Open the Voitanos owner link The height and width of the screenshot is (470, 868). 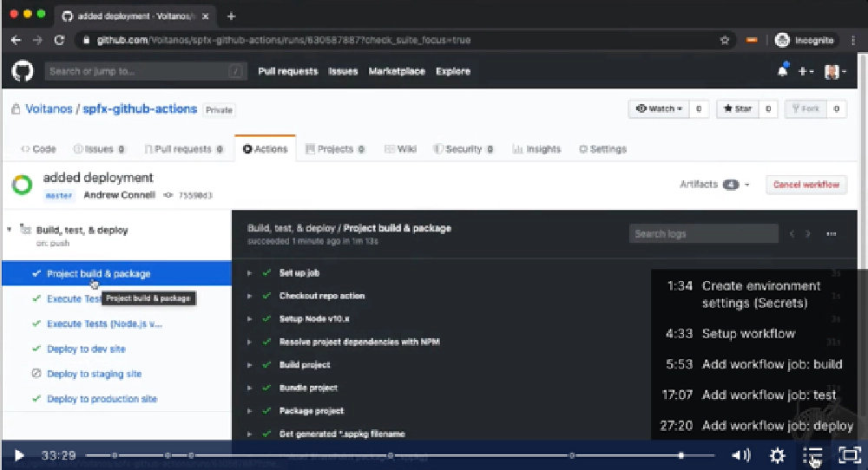[49, 109]
